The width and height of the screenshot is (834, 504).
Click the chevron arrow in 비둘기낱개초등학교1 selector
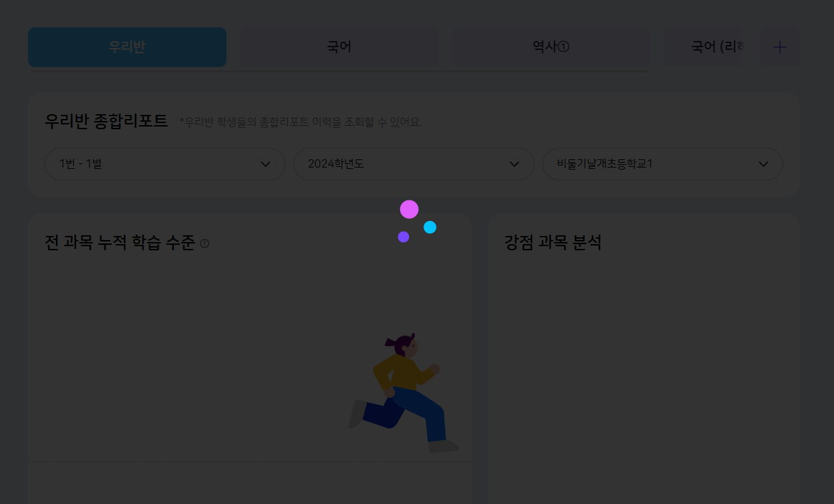coord(764,164)
